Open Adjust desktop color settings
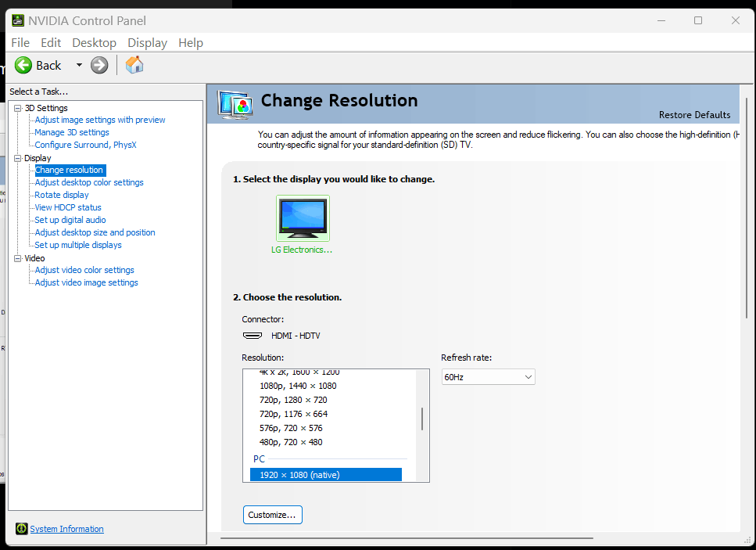The height and width of the screenshot is (550, 756). click(89, 182)
